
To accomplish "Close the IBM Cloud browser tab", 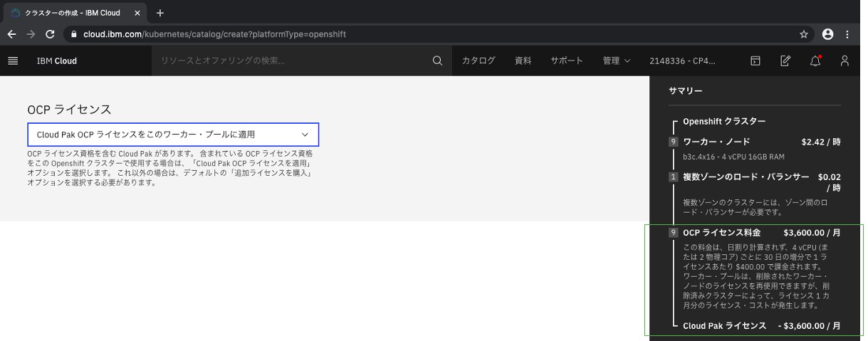I will pos(137,13).
